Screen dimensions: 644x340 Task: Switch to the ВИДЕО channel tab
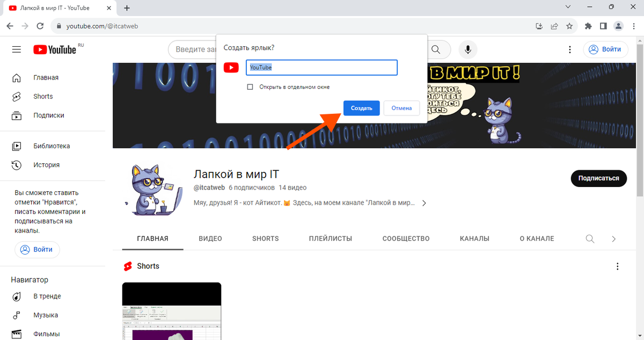click(x=210, y=238)
